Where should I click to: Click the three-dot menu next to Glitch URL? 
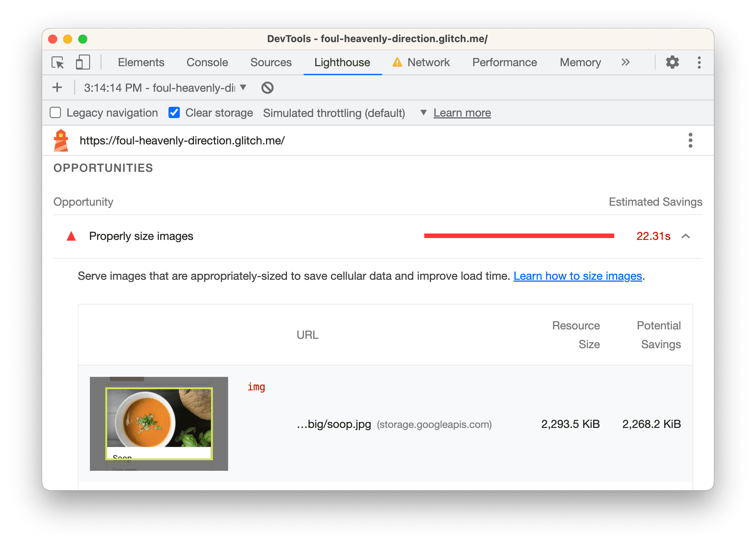coord(691,140)
